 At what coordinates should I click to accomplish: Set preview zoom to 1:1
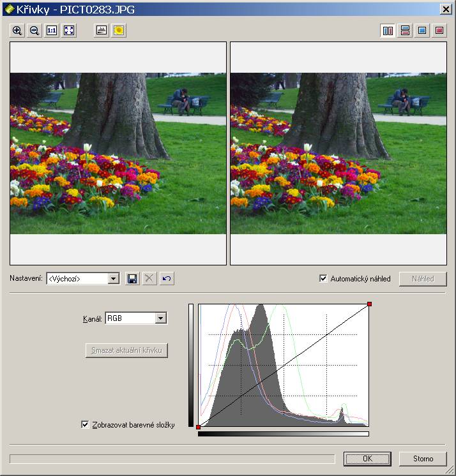pyautogui.click(x=52, y=31)
